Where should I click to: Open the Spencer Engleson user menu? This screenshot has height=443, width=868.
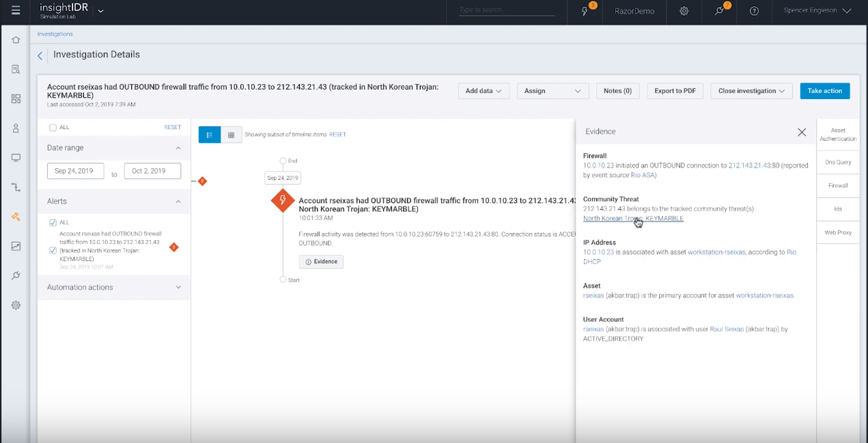coord(817,11)
